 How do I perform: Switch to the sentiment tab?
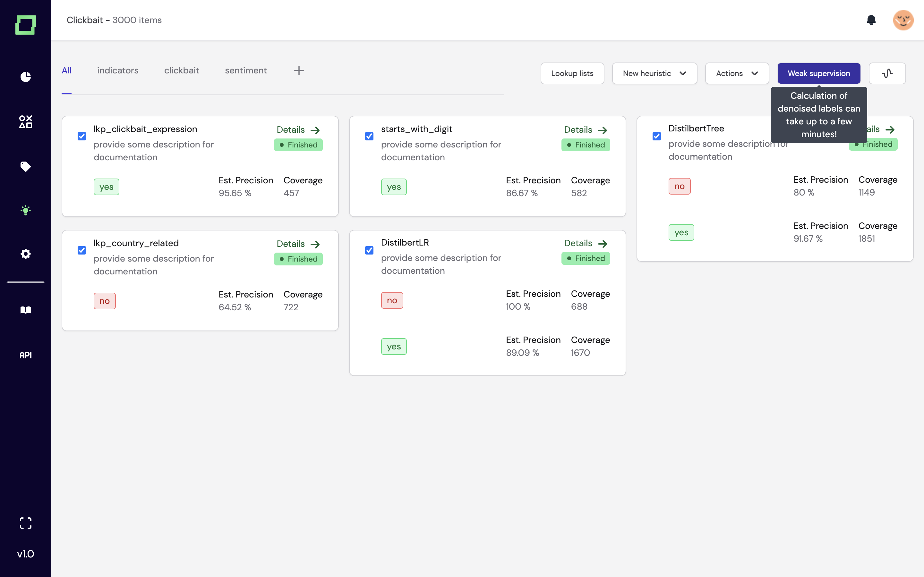(x=245, y=70)
